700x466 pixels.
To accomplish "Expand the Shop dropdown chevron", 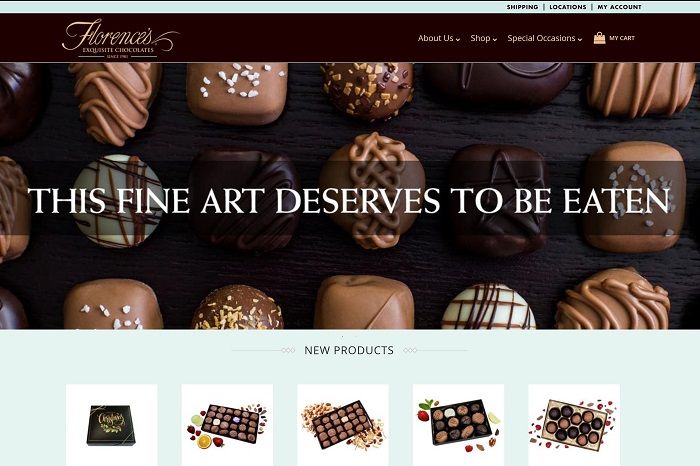I will point(495,40).
